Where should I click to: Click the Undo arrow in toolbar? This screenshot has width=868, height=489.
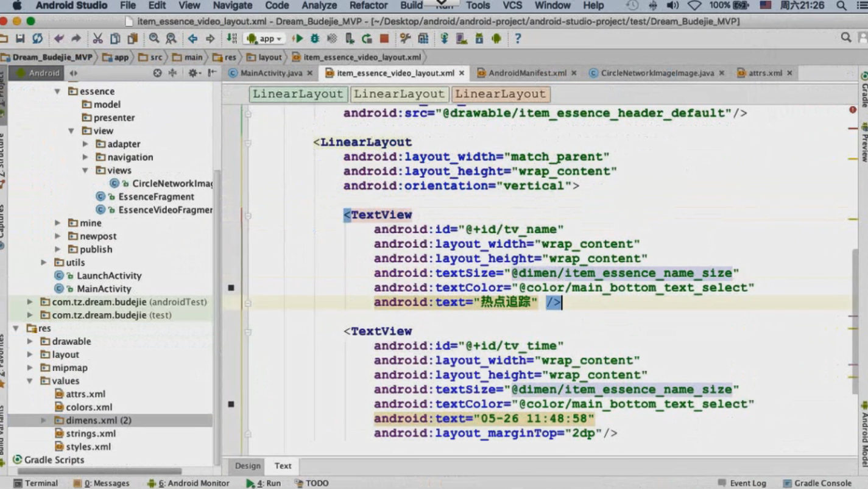click(x=59, y=38)
